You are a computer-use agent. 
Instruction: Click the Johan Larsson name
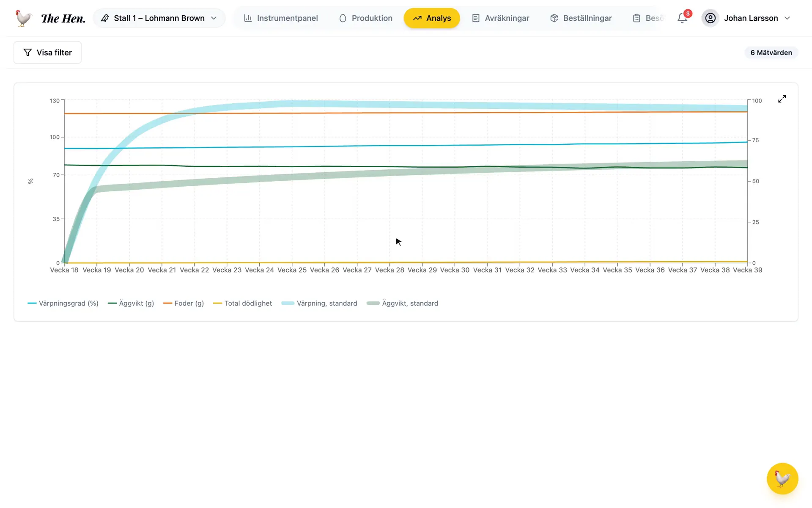coord(751,18)
